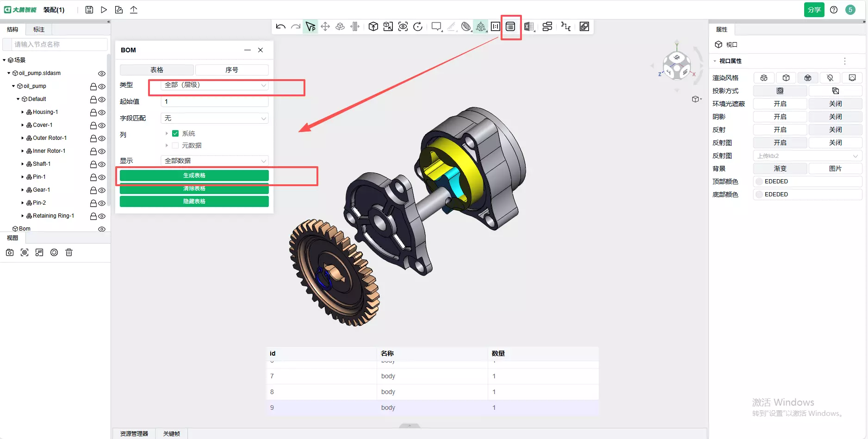Click the BOM table icon in toolbar
The image size is (868, 439).
pos(510,27)
